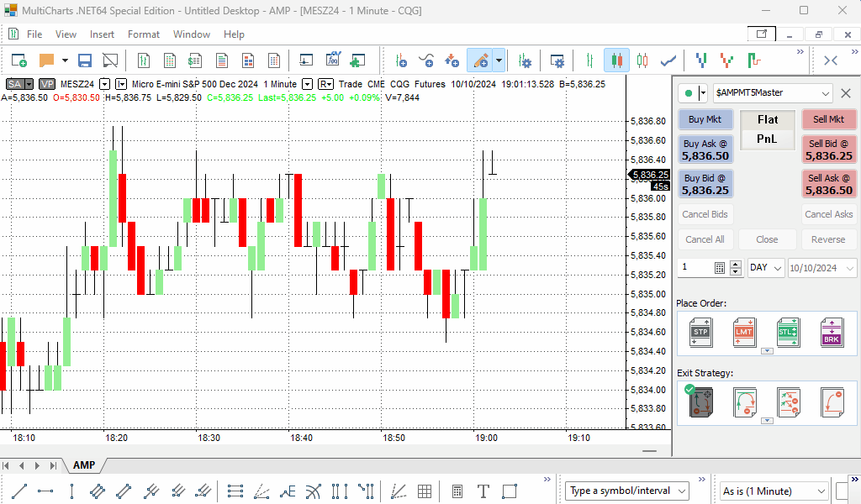Select the trend line drawing tool
Viewport: 861px width, 504px height.
(x=20, y=491)
